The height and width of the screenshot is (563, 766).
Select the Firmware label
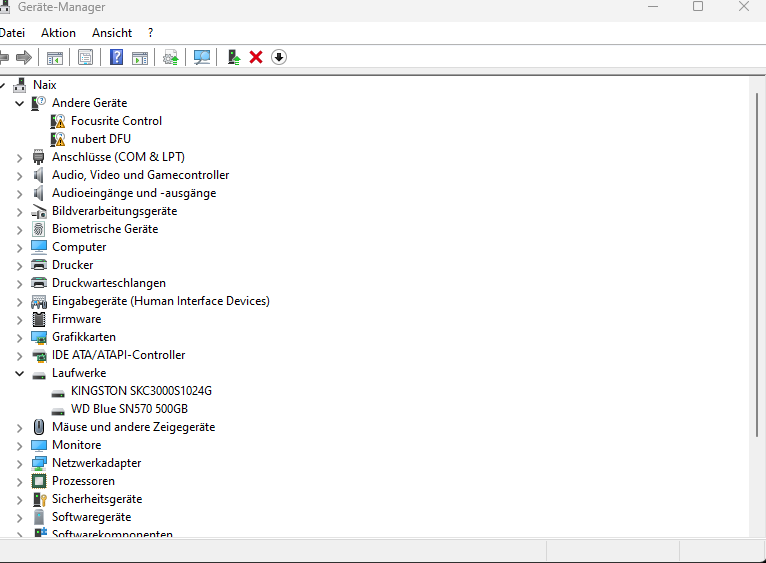point(77,319)
